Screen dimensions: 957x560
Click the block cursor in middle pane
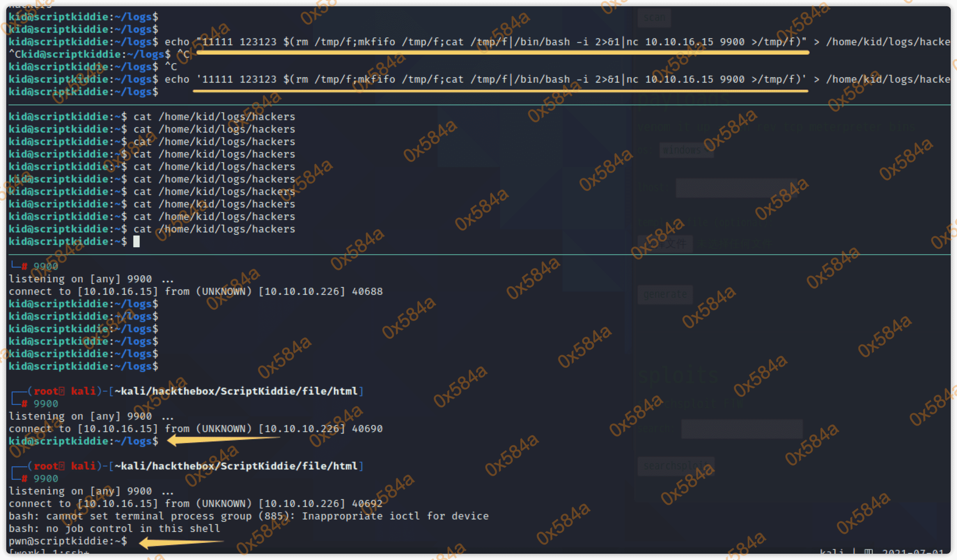pos(136,242)
